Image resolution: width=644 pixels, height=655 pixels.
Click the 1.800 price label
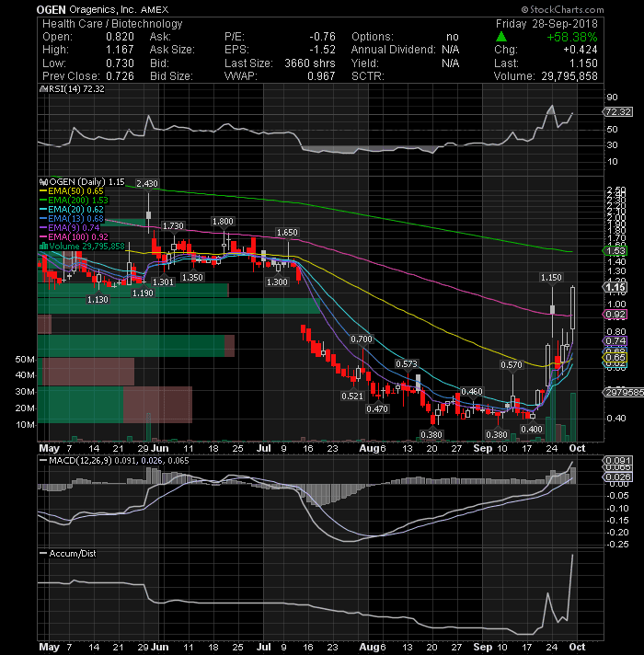pyautogui.click(x=223, y=222)
